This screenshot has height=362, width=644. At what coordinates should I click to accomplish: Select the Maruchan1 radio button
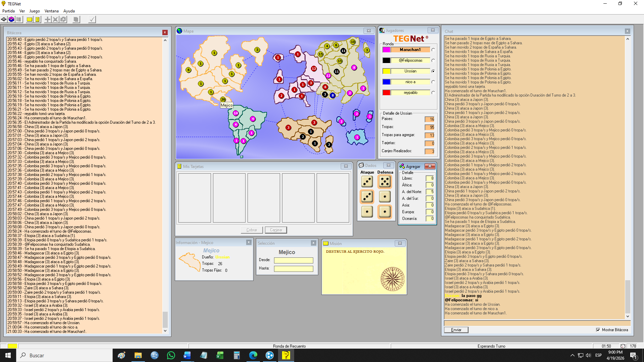(x=433, y=50)
